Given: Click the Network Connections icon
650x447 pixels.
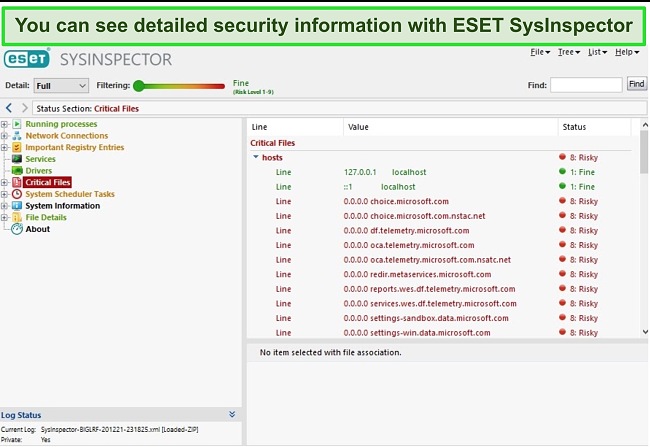Looking at the screenshot, I should [17, 136].
